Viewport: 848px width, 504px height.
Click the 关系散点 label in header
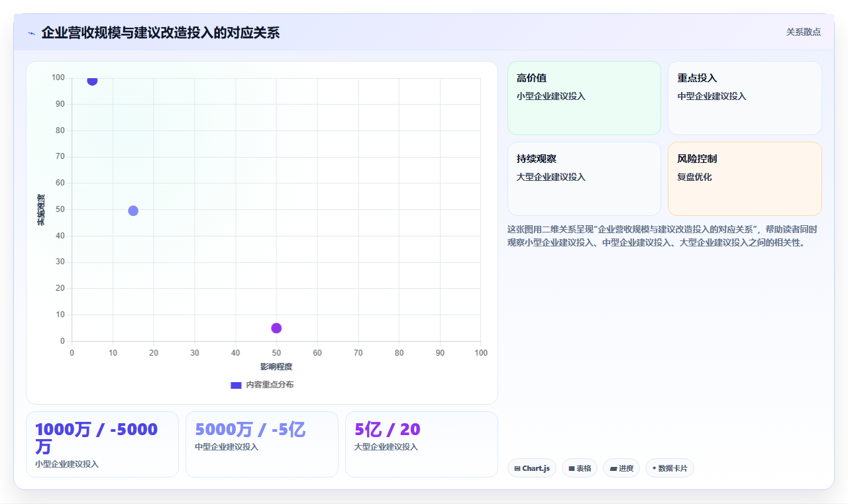803,32
